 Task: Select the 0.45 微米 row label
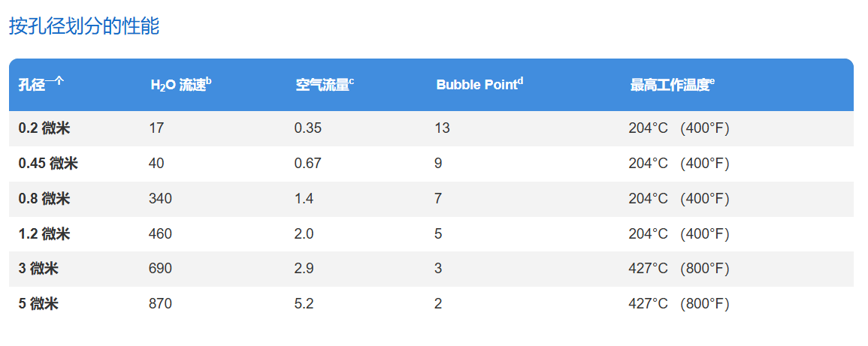tap(48, 164)
